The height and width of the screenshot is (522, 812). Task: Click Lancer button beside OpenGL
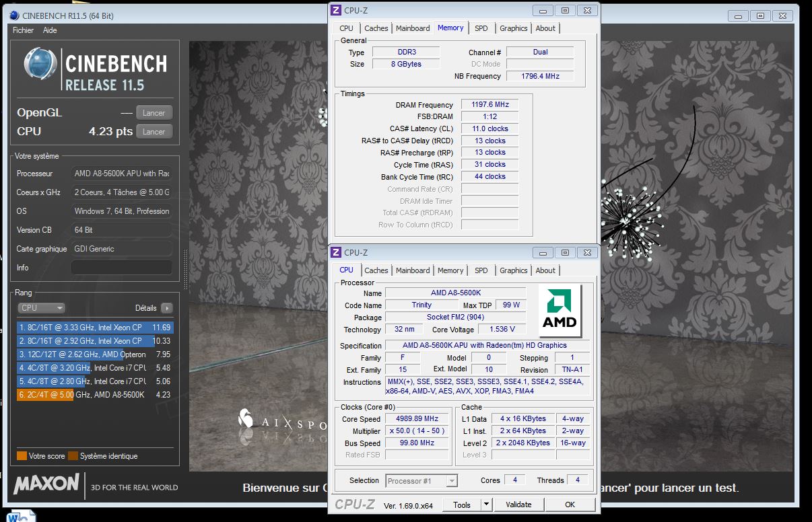pos(154,113)
